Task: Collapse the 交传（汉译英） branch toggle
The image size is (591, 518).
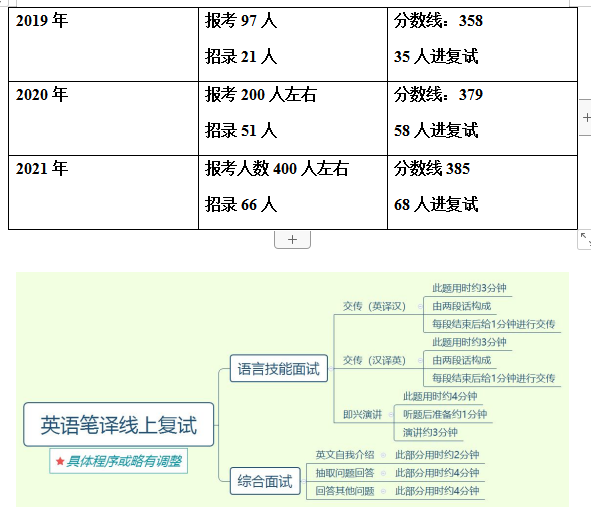Action: point(420,361)
